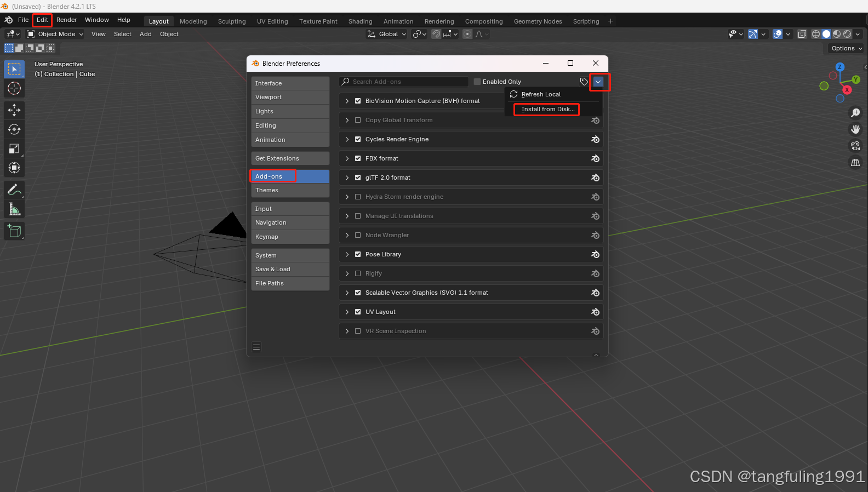868x492 pixels.
Task: Toggle camera view icon
Action: (x=855, y=146)
